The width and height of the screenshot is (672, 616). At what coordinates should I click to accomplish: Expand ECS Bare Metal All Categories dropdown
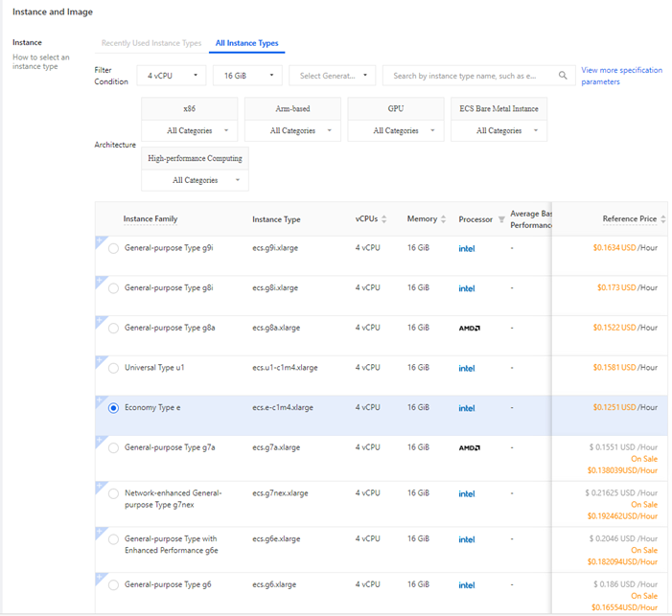498,130
